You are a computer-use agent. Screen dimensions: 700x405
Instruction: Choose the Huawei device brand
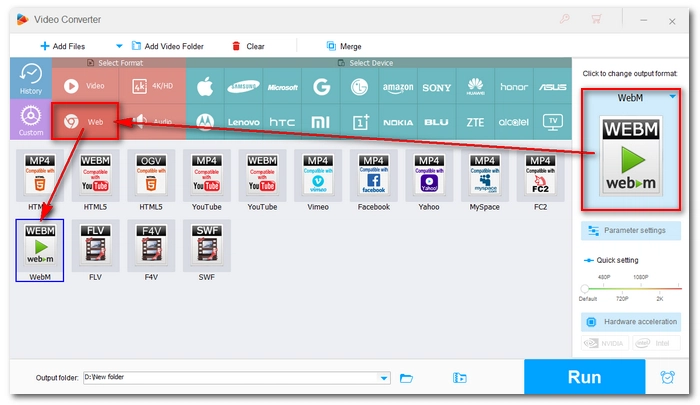pyautogui.click(x=475, y=87)
